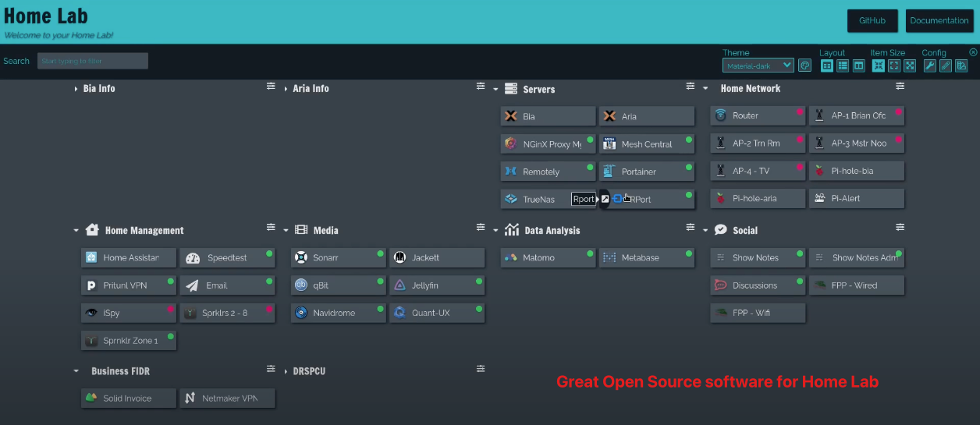Image resolution: width=980 pixels, height=425 pixels.
Task: Collapse the Servers section
Action: (x=495, y=89)
